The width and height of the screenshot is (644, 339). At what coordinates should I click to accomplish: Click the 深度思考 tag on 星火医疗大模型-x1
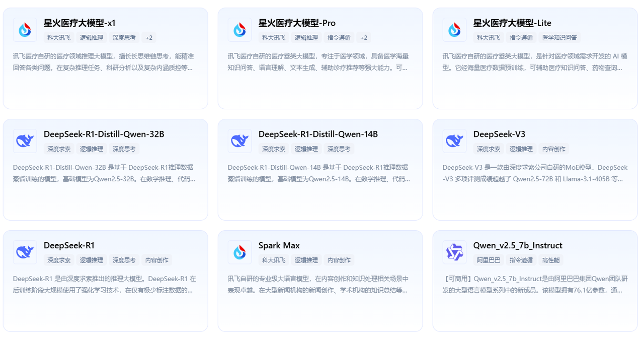pyautogui.click(x=124, y=38)
